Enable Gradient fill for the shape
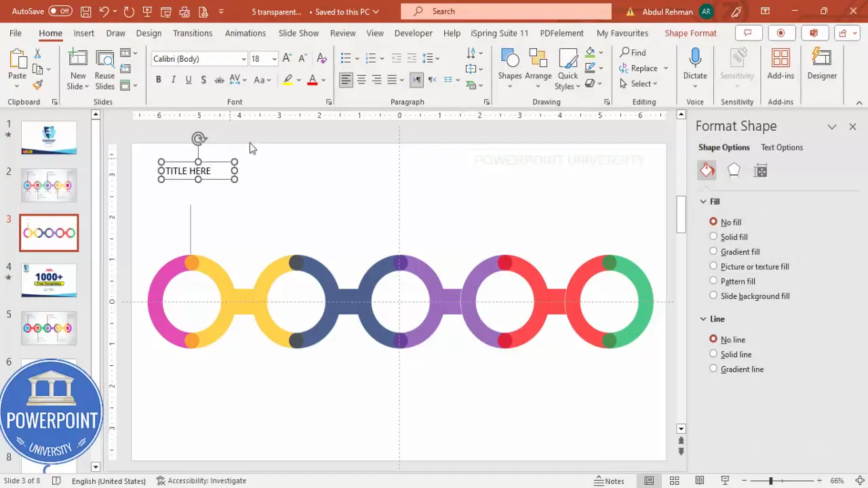Screen dimensions: 868x488 (713, 251)
